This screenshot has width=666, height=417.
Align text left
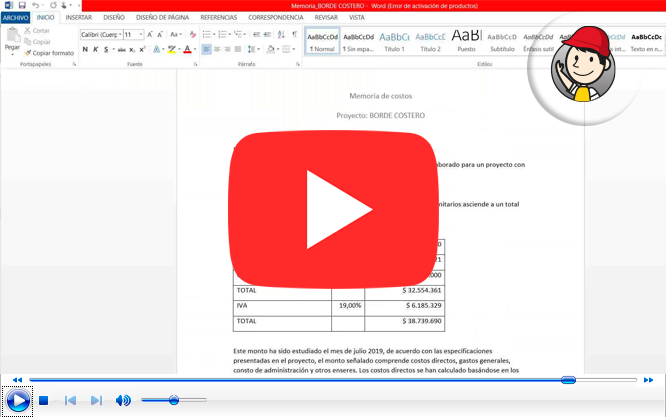pos(206,49)
